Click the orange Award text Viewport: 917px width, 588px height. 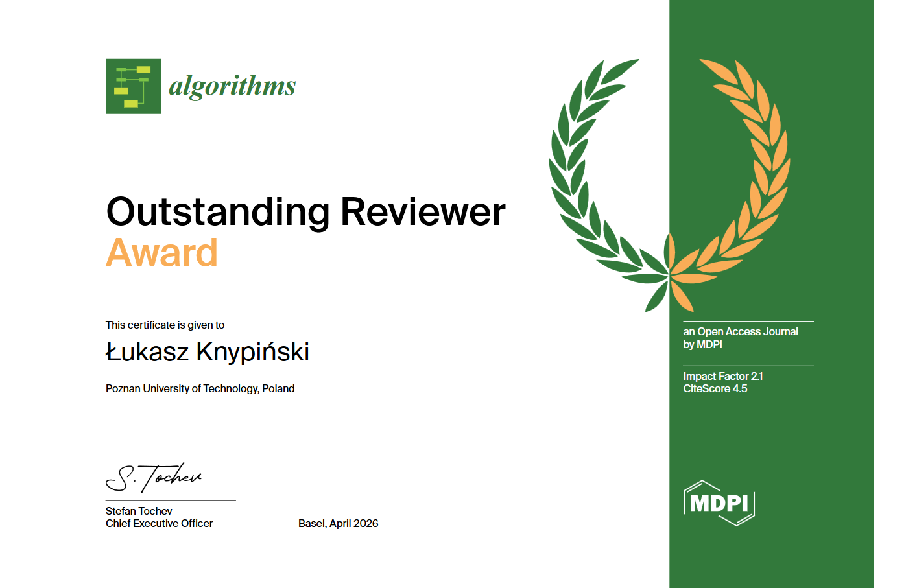pos(162,254)
